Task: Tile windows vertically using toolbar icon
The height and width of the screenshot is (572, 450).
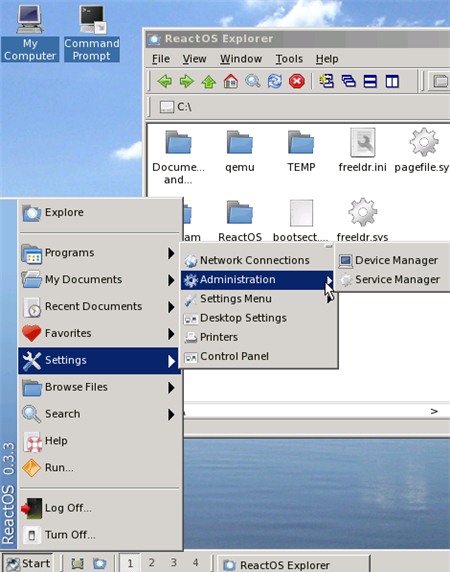Action: tap(392, 81)
